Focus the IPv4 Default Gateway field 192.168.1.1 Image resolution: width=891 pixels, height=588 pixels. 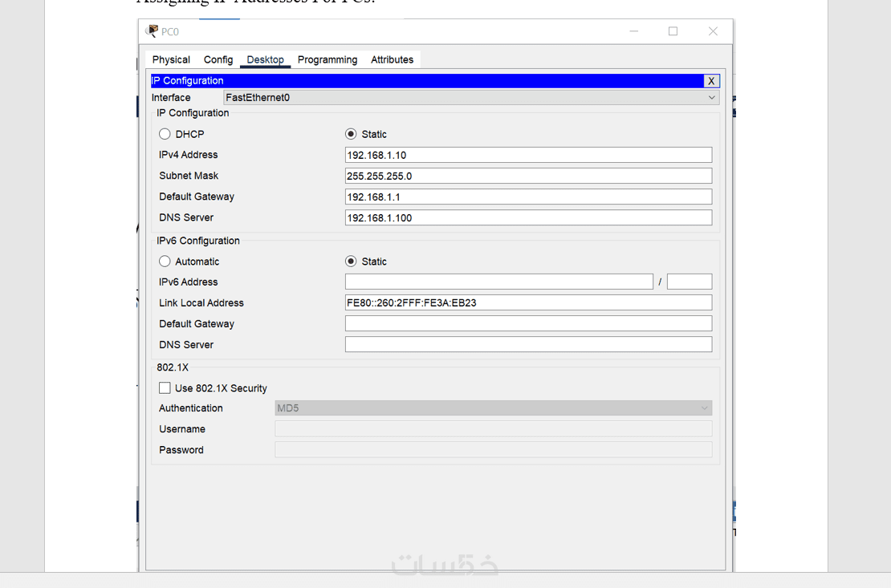[x=528, y=197]
